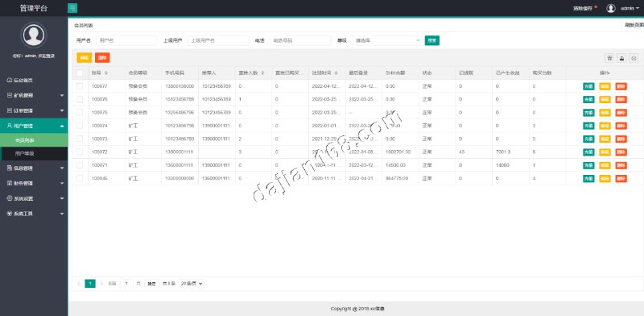Viewport: 644px width, 316px height.
Task: Sort by the 注册时间 column sort arrows
Action: click(x=336, y=73)
